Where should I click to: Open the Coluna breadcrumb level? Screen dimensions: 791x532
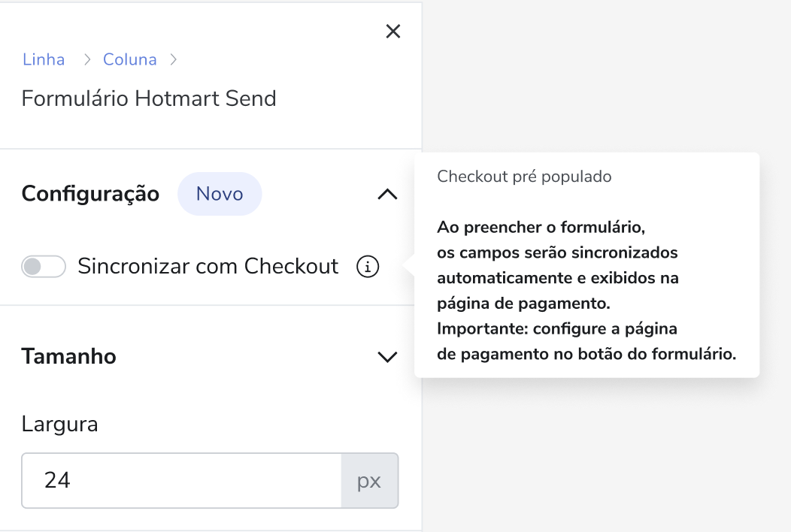click(129, 59)
